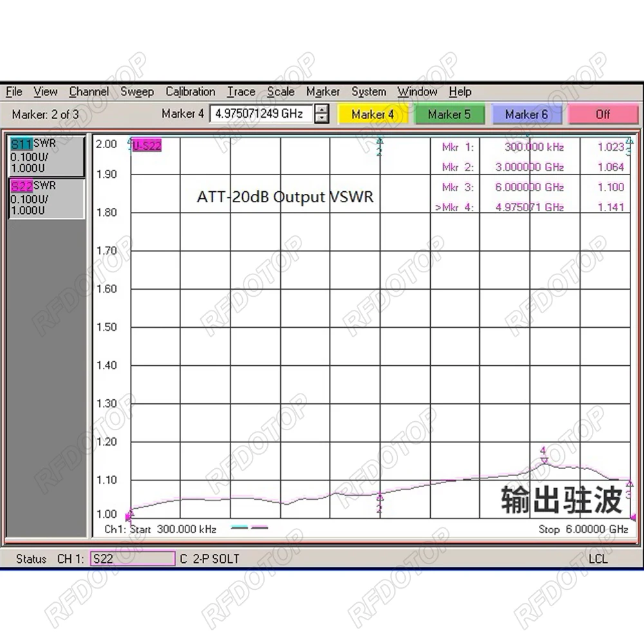The image size is (644, 644).
Task: Click the LCL status indicator
Action: 598,559
